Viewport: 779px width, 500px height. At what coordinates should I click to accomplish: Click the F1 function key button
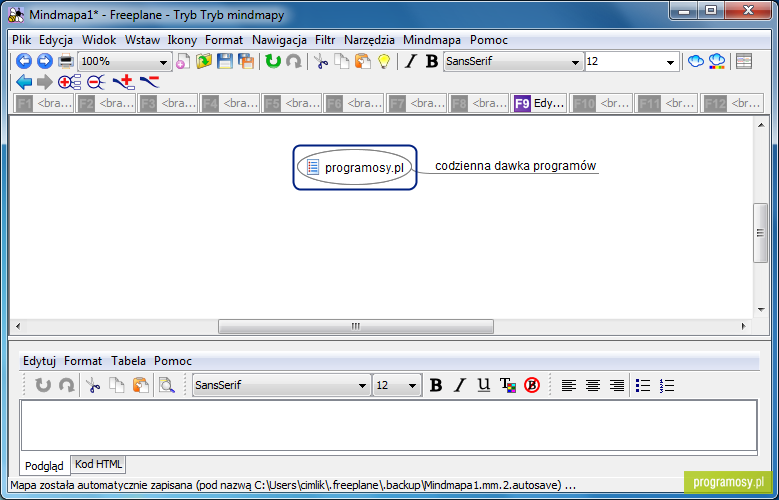pos(43,103)
